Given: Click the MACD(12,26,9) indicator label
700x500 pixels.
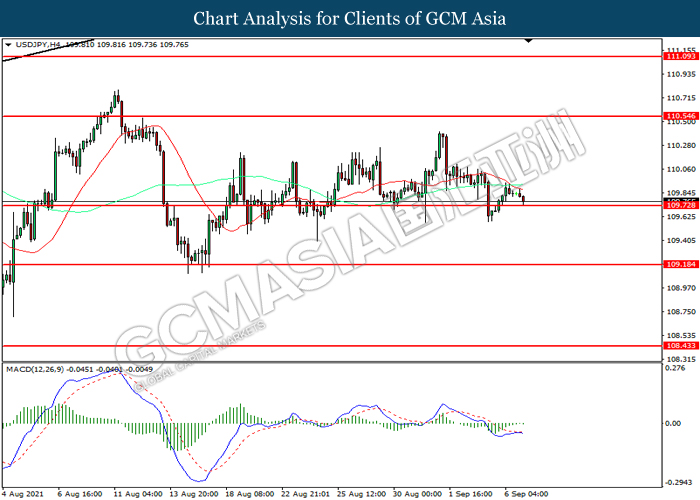Looking at the screenshot, I should (x=35, y=369).
